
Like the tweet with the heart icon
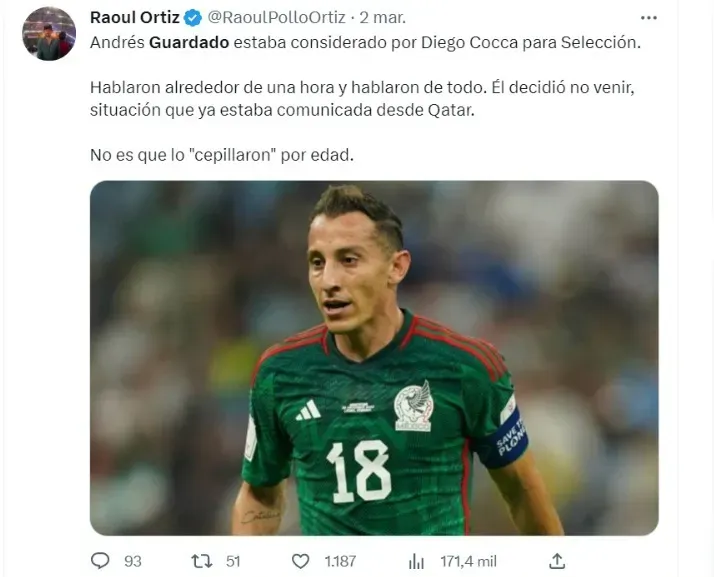301,561
